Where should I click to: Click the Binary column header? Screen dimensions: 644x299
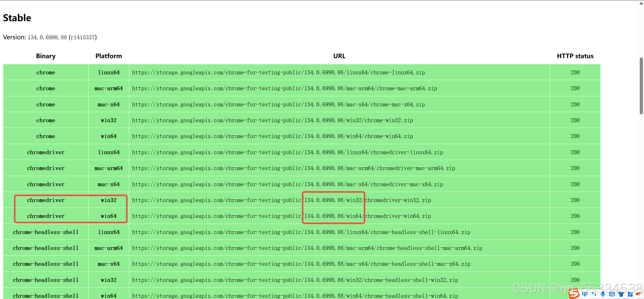46,56
